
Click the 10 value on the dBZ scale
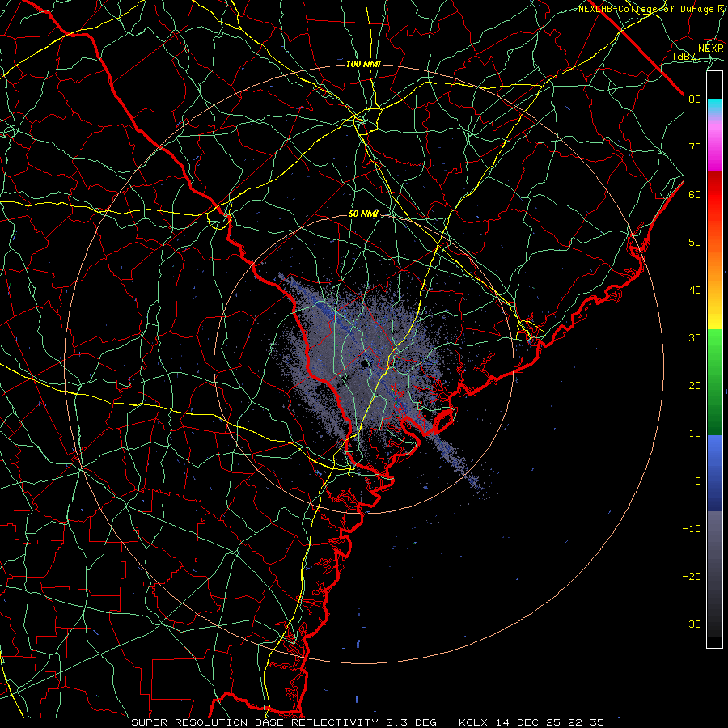pyautogui.click(x=695, y=434)
